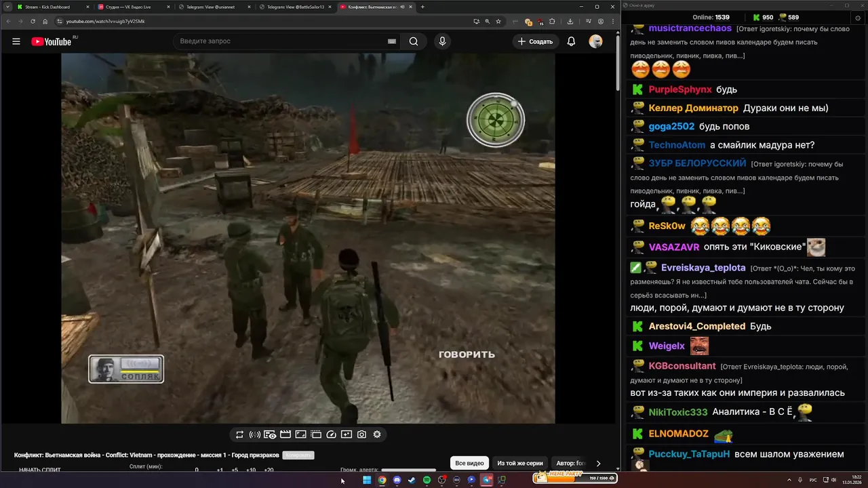Click the Создать button

coord(535,41)
